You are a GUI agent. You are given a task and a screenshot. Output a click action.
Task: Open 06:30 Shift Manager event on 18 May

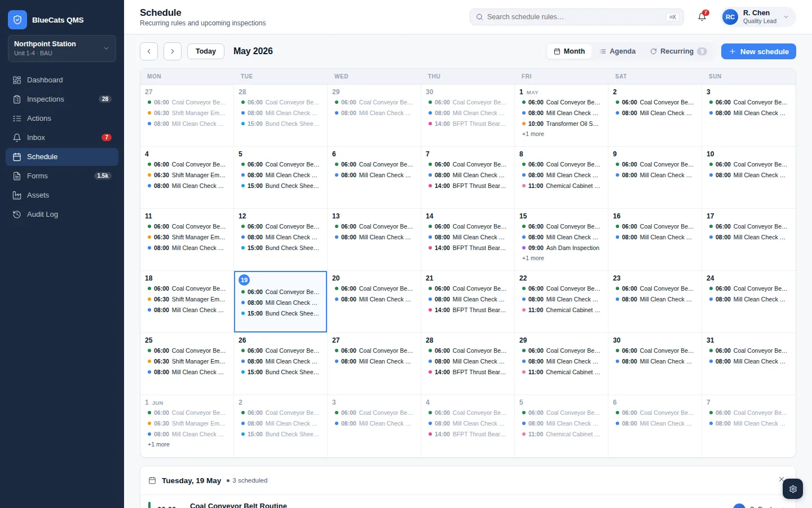187,299
